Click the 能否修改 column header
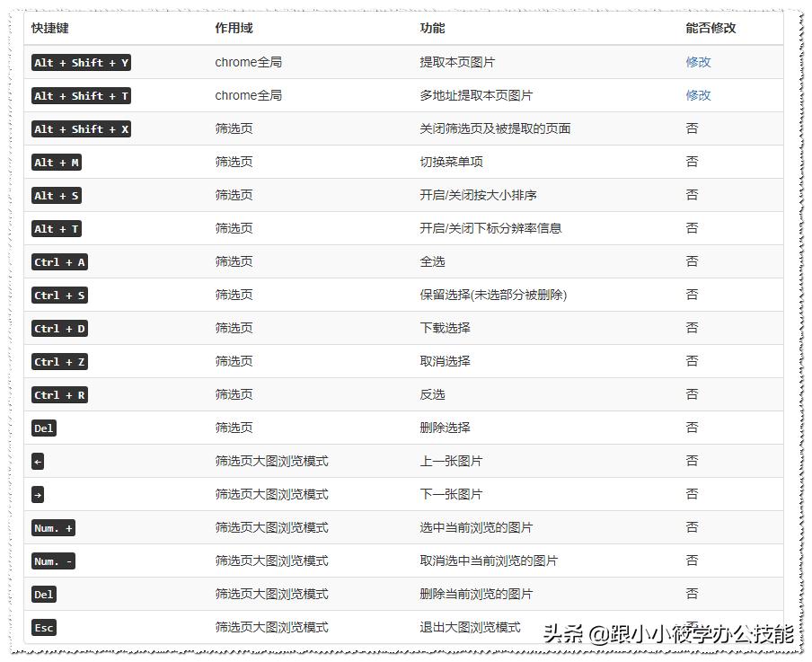Viewport: 812px width, 662px height. click(x=709, y=28)
